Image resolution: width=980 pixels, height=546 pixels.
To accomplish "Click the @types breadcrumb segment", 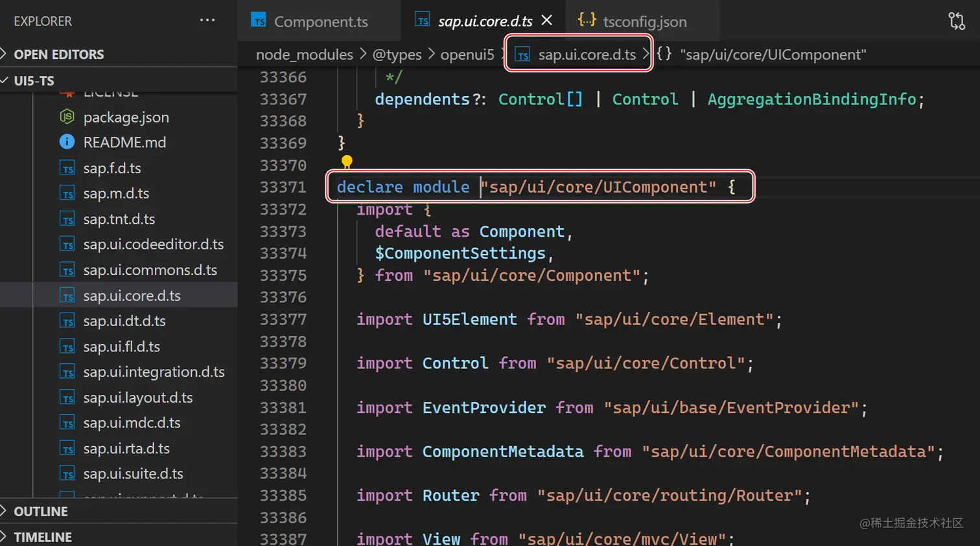I will [397, 54].
